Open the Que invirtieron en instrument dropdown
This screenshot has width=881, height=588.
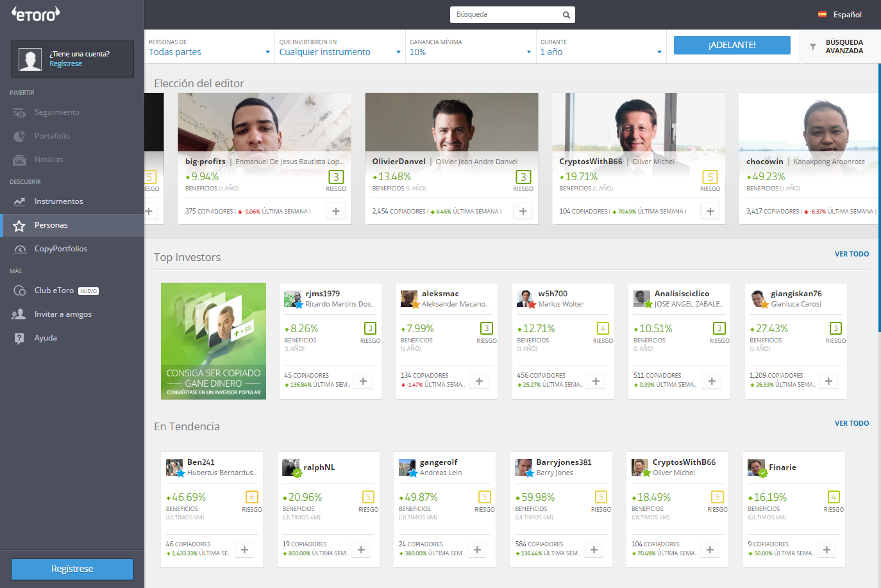pos(340,47)
